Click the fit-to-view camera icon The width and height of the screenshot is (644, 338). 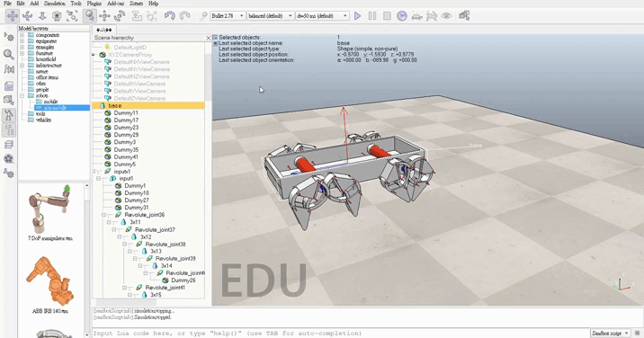tap(72, 16)
